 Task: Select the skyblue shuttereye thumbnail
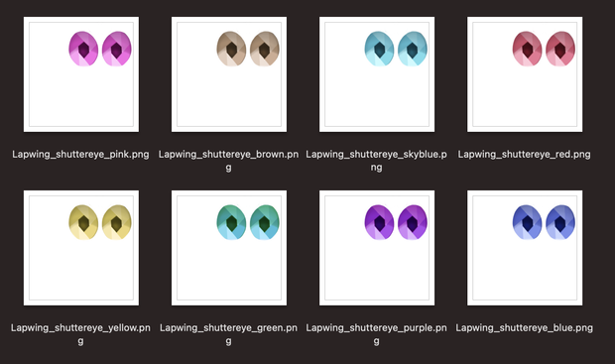point(377,74)
